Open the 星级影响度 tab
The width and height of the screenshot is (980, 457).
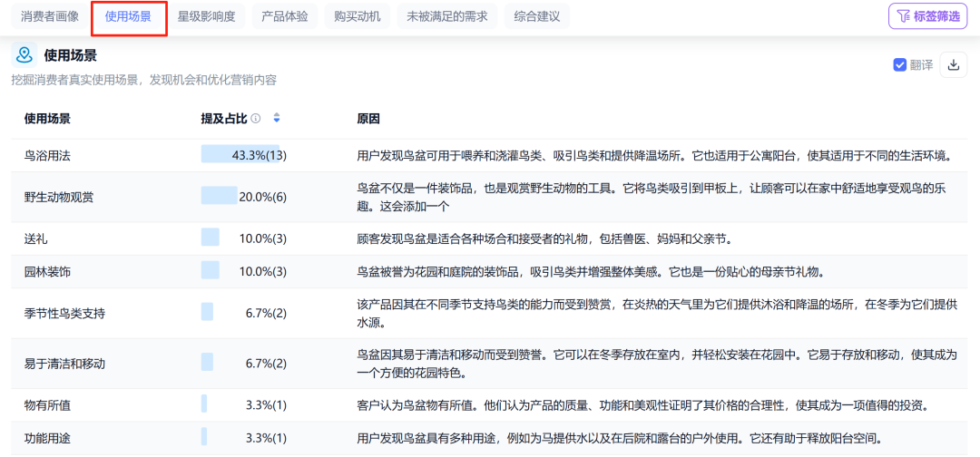click(x=206, y=17)
